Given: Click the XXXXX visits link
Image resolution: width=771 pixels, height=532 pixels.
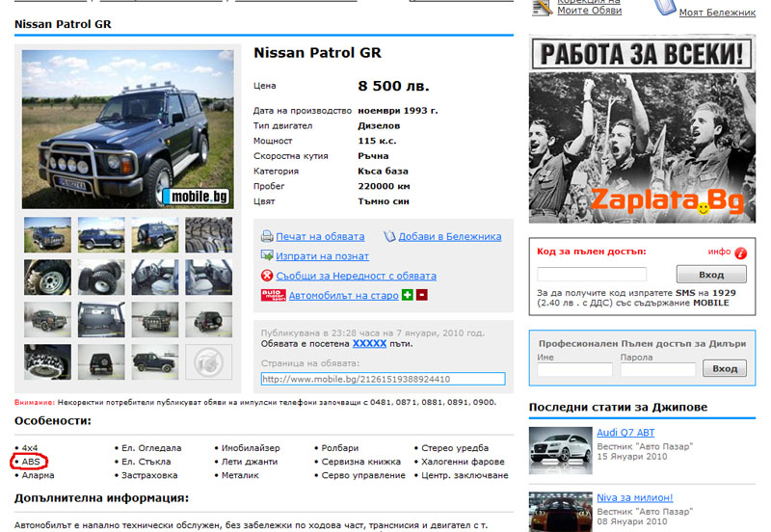Looking at the screenshot, I should (369, 344).
